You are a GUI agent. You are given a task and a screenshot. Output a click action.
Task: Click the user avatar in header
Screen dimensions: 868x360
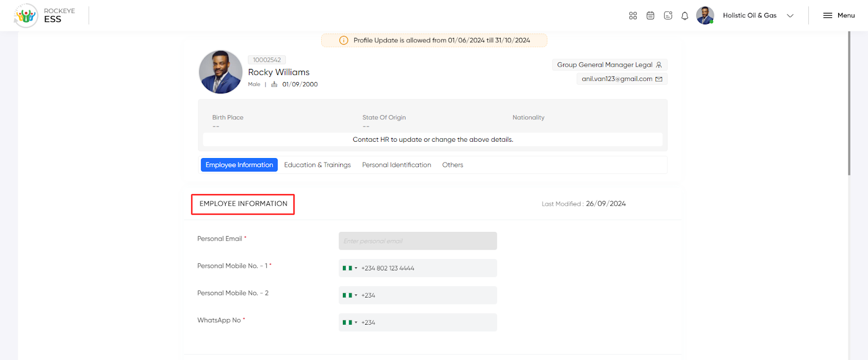coord(705,15)
